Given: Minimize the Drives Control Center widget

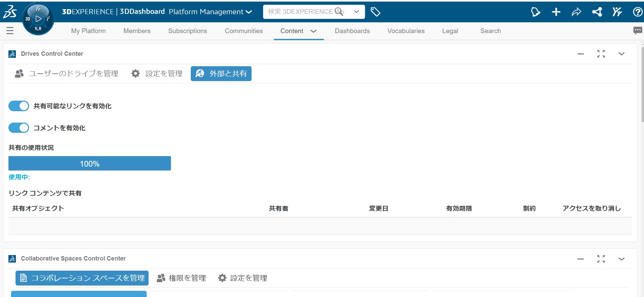Looking at the screenshot, I should click(x=581, y=54).
